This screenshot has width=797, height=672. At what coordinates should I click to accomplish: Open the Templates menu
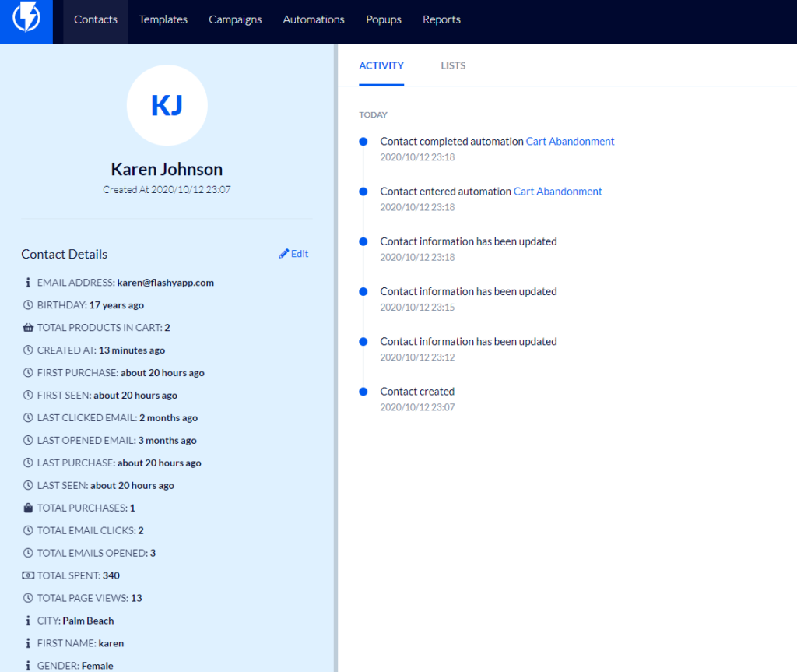tap(163, 19)
